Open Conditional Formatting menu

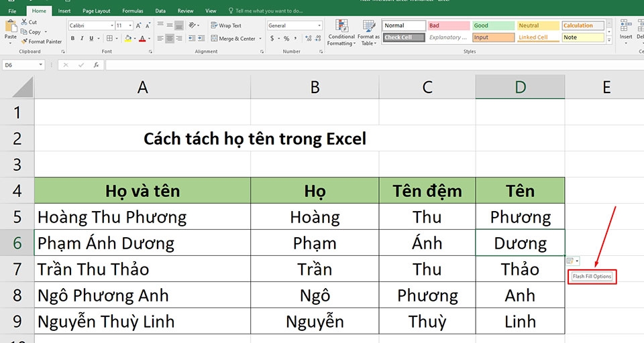point(341,32)
